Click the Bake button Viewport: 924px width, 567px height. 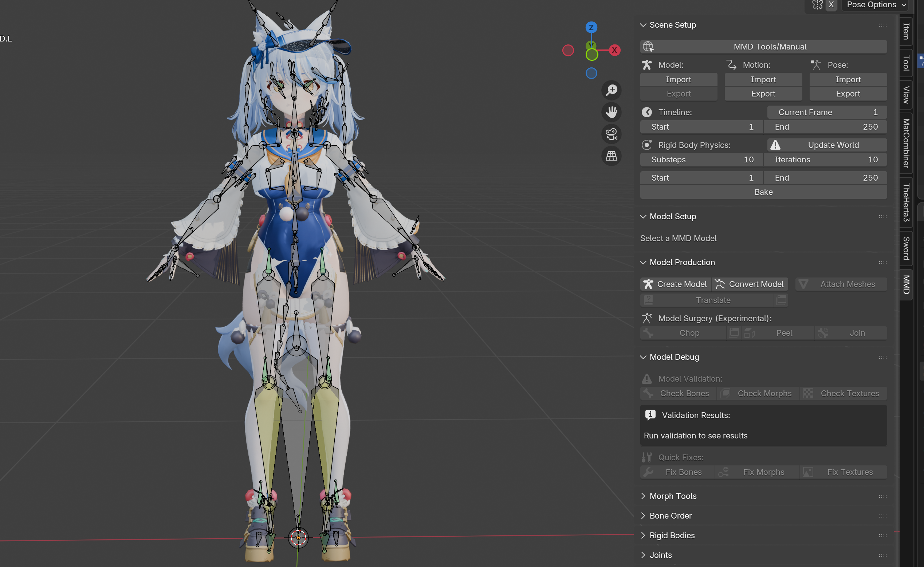tap(763, 192)
